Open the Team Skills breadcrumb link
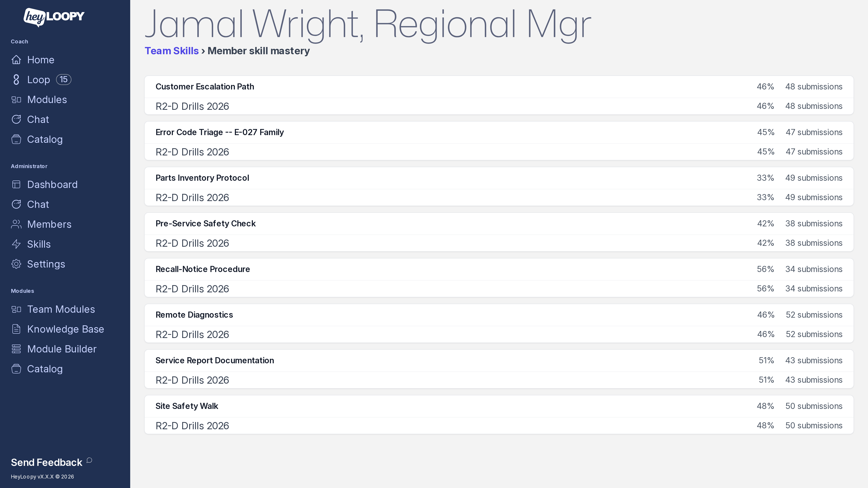Screen dimensions: 868x488 pyautogui.click(x=172, y=51)
